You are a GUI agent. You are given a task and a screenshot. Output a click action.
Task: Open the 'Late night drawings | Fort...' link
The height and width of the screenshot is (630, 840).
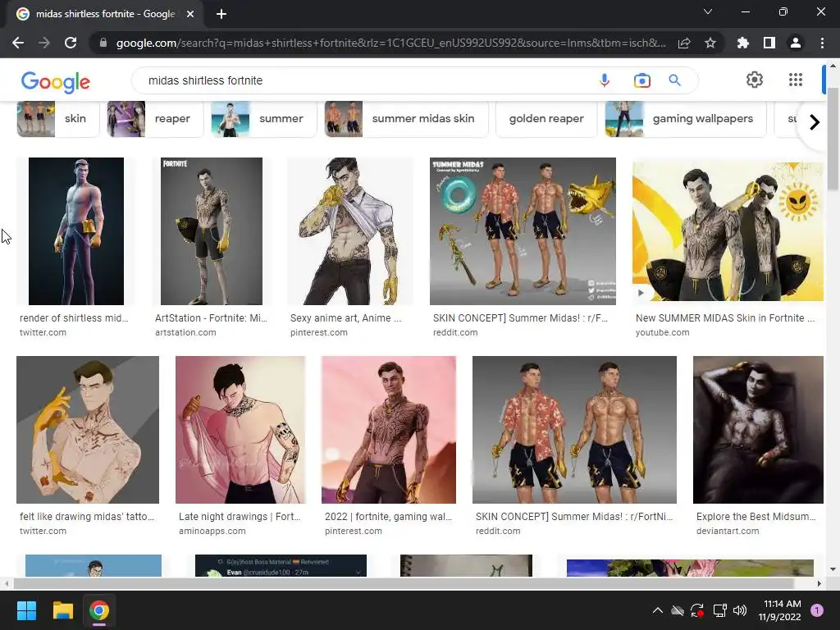coord(240,517)
